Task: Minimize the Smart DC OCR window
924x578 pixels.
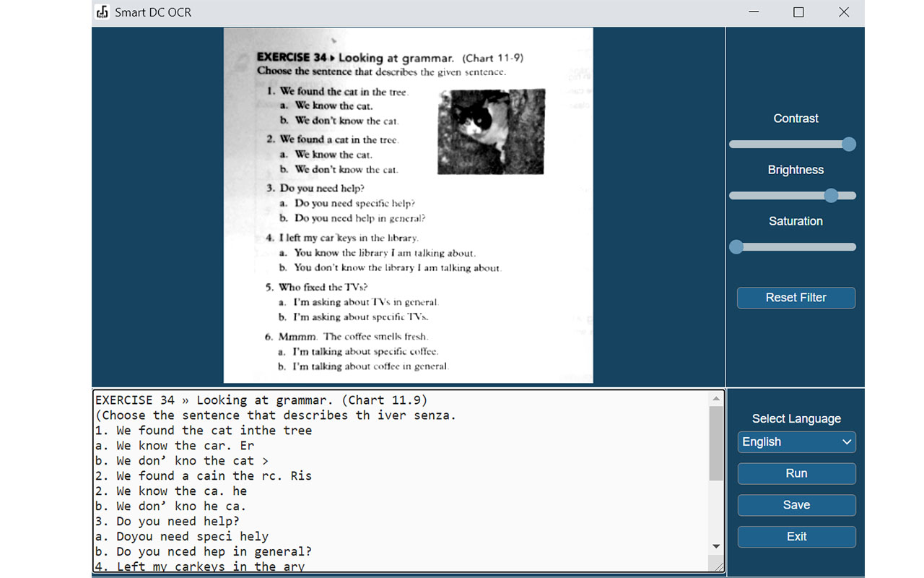Action: [x=754, y=12]
